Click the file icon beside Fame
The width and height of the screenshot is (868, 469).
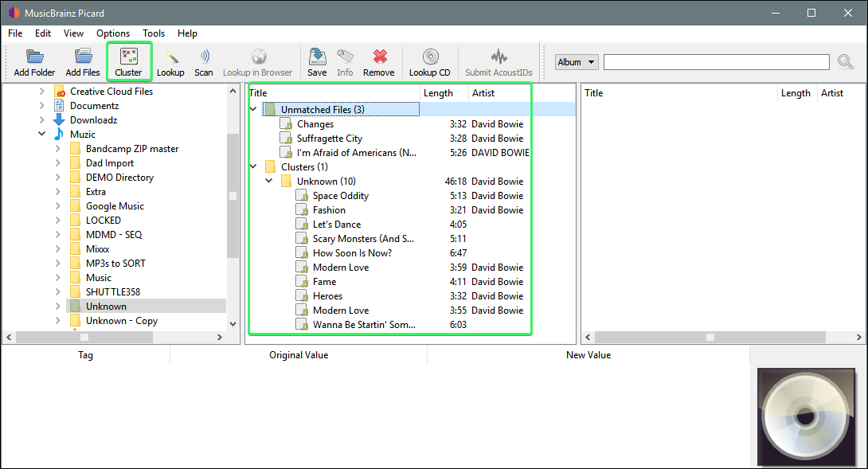pyautogui.click(x=302, y=282)
